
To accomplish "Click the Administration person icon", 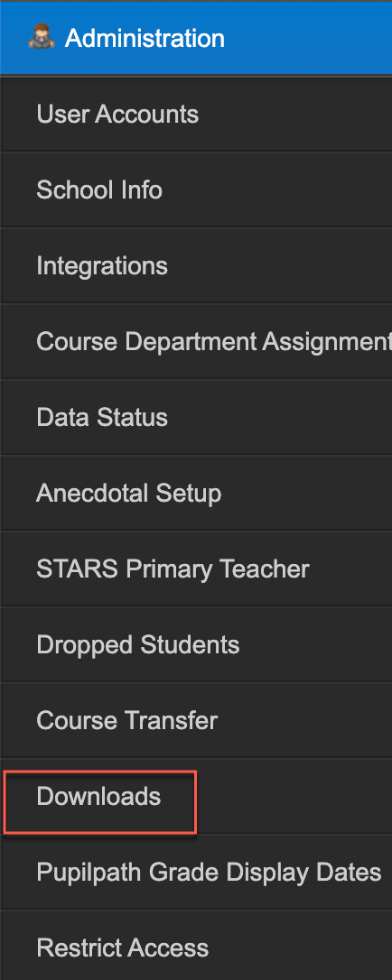I will click(42, 36).
